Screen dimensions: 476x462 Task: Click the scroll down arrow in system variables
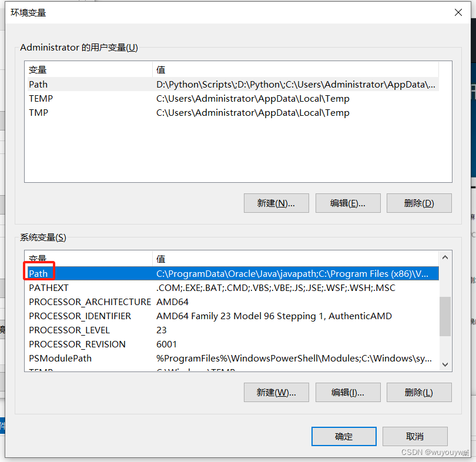(x=445, y=364)
